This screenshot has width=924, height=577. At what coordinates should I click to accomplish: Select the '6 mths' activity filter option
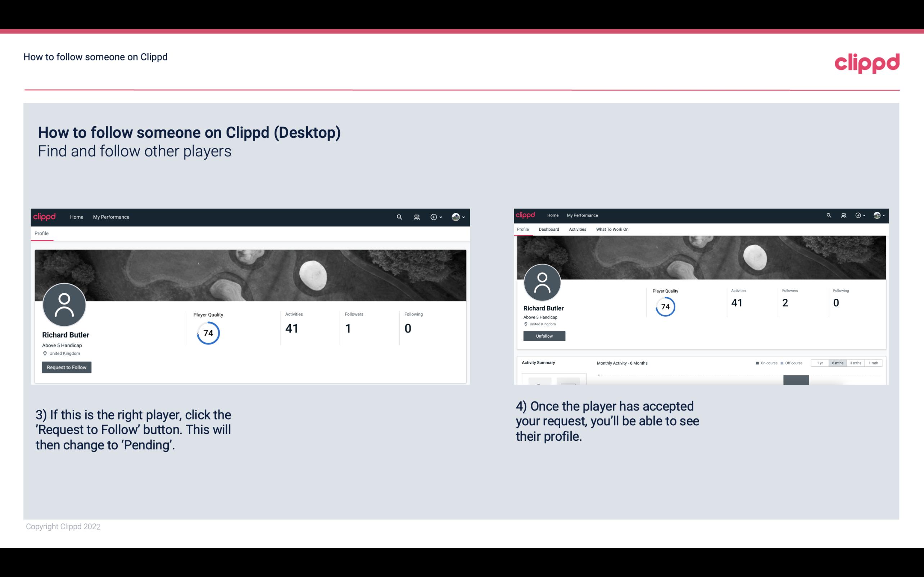tap(837, 363)
